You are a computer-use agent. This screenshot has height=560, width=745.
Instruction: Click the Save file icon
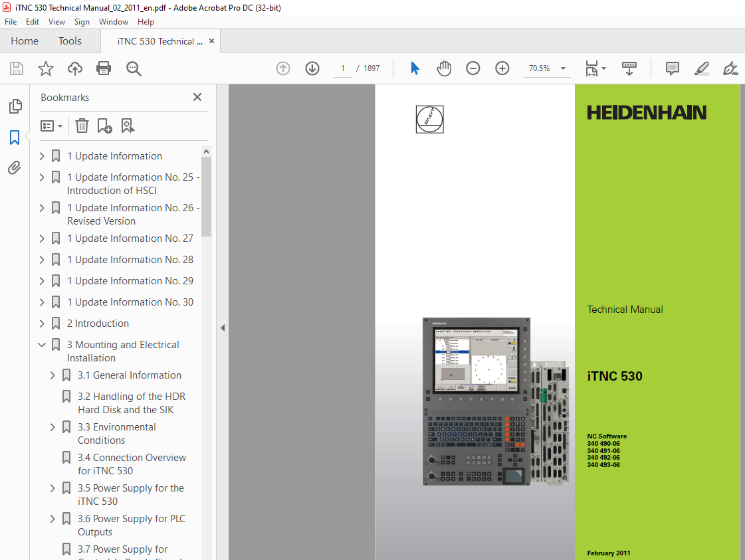pos(17,68)
